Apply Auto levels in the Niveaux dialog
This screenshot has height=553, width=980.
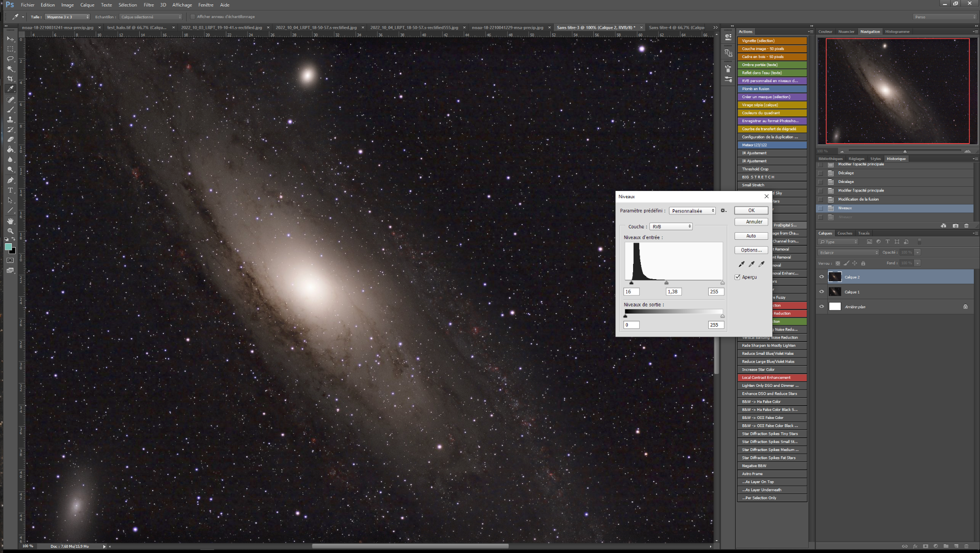(x=751, y=236)
